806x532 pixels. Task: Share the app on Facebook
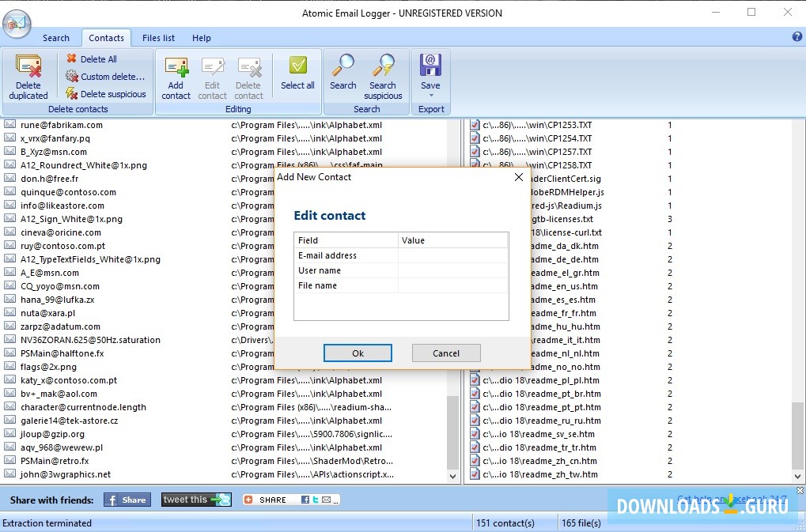[127, 500]
